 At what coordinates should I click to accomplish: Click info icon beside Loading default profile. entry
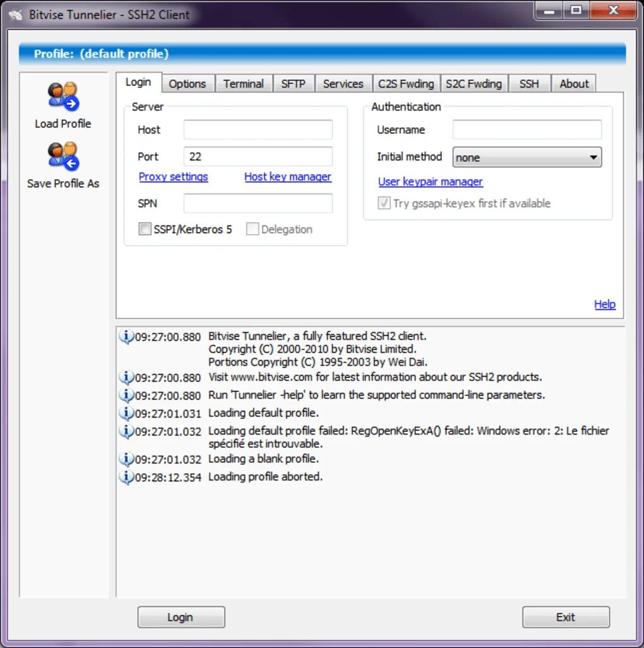click(126, 413)
